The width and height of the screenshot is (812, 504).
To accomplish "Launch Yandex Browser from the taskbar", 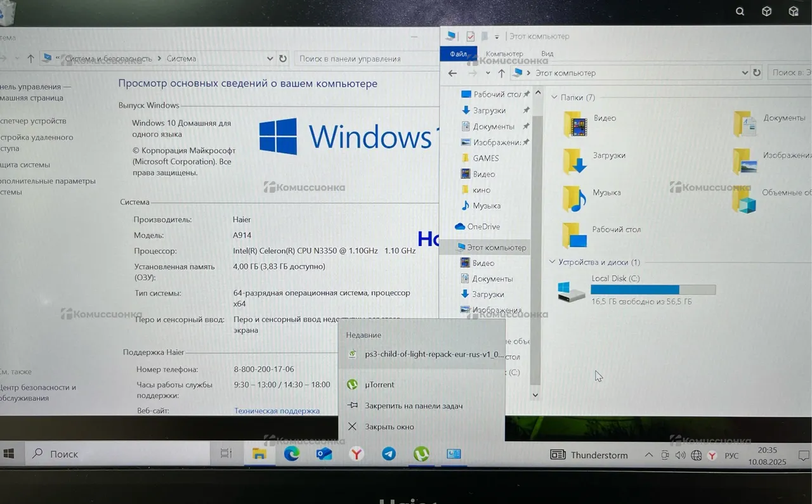I will click(x=357, y=454).
